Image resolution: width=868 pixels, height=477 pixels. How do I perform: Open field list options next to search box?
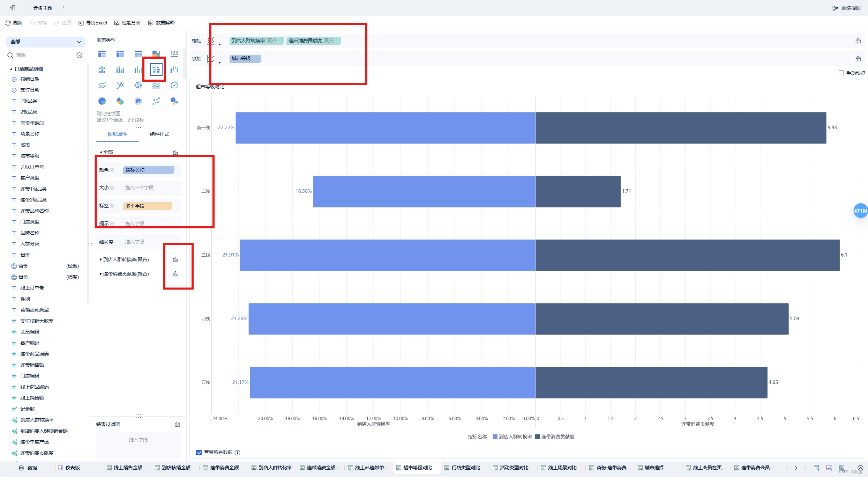pyautogui.click(x=79, y=55)
